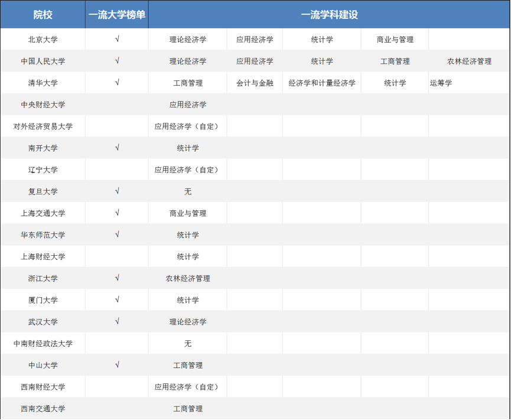Click the checkmark in 清华大学 row
The image size is (511, 420).
[117, 83]
